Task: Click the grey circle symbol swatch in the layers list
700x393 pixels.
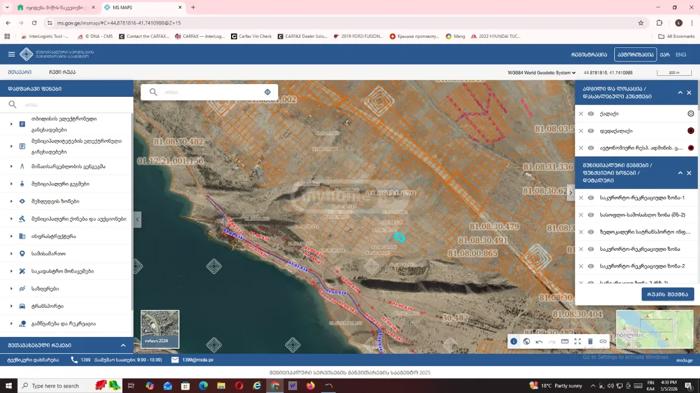Action: (691, 114)
